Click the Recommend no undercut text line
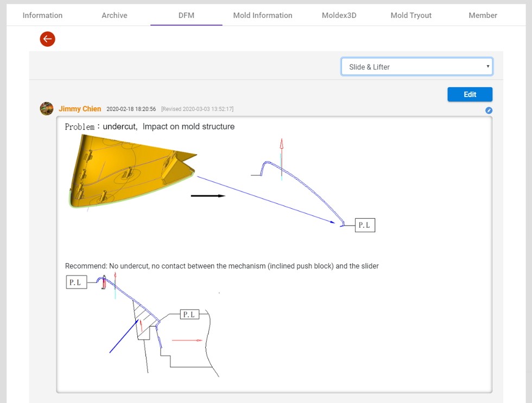The height and width of the screenshot is (403, 532). (221, 266)
